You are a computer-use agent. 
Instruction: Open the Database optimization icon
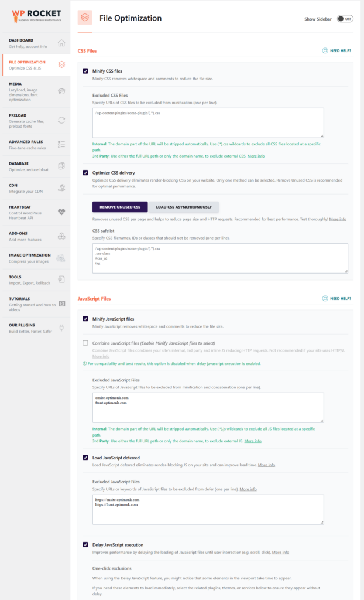click(x=60, y=166)
